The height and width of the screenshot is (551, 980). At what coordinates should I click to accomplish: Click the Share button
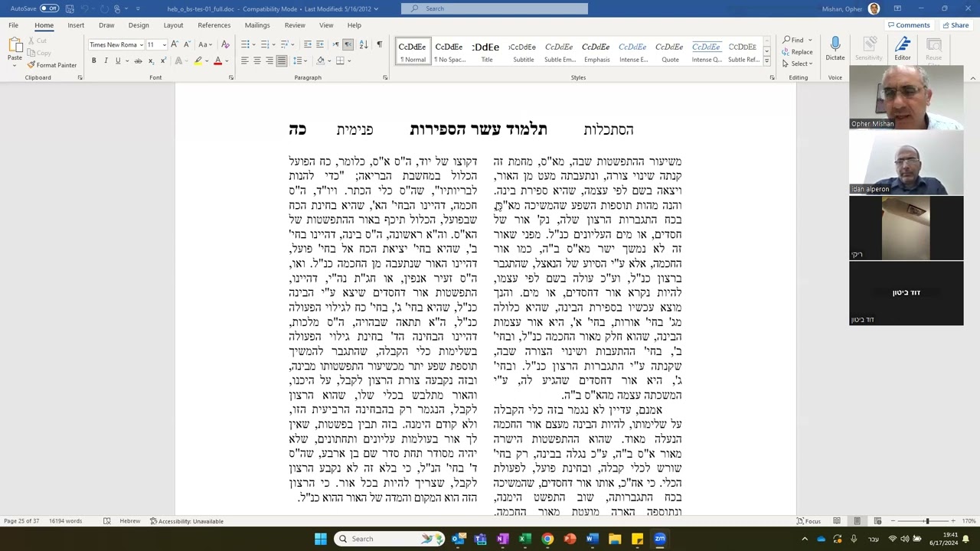[955, 25]
